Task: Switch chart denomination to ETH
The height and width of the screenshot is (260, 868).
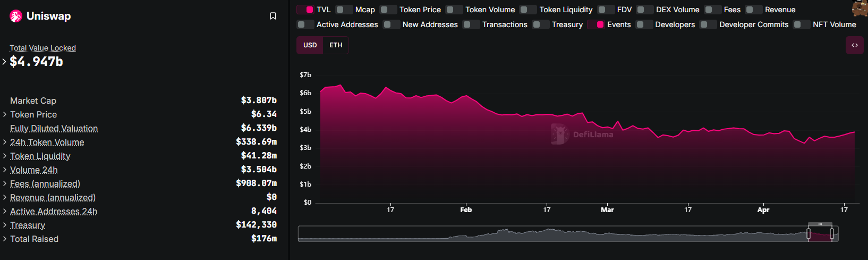Action: tap(336, 45)
